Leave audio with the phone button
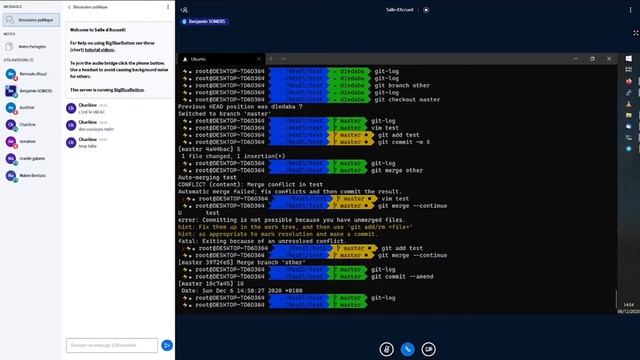This screenshot has height=360, width=640. tap(407, 349)
